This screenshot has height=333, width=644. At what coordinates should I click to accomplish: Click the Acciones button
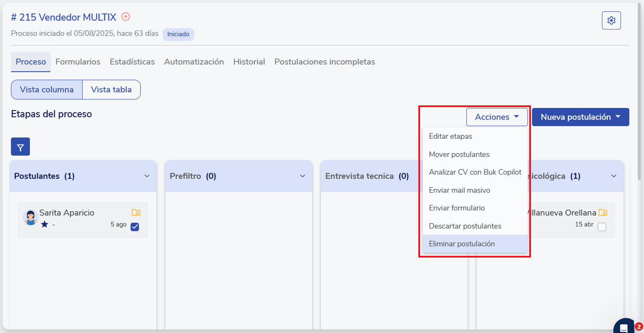497,117
